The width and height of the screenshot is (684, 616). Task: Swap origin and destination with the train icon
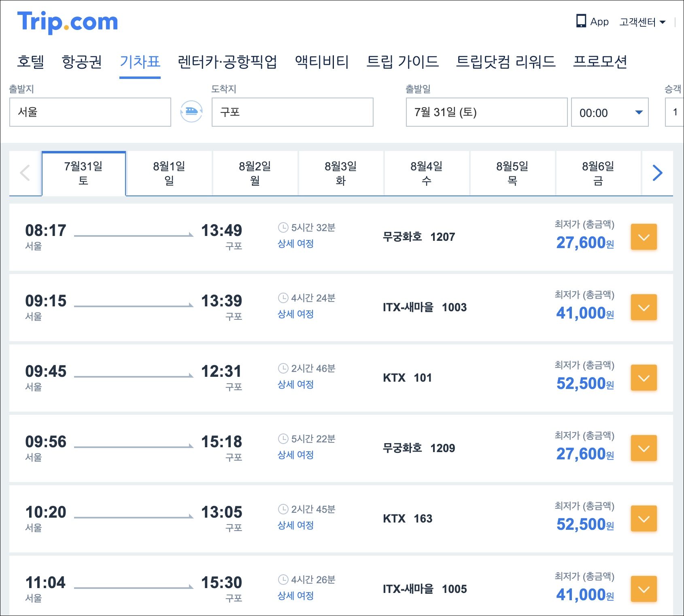[x=191, y=111]
